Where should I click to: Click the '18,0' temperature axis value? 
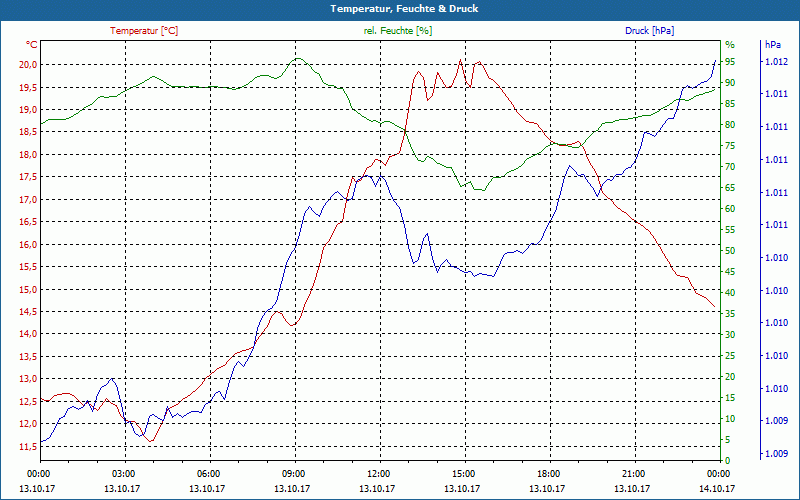pos(28,155)
